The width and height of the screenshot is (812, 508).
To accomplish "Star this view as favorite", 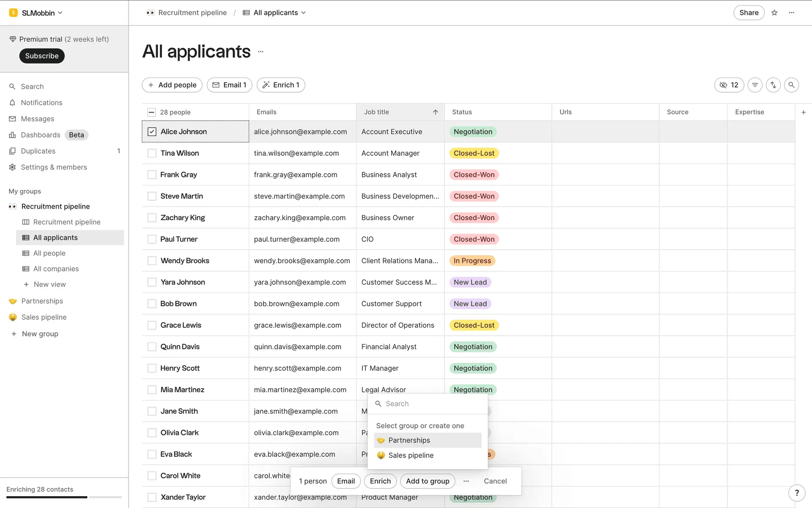I will [x=774, y=13].
